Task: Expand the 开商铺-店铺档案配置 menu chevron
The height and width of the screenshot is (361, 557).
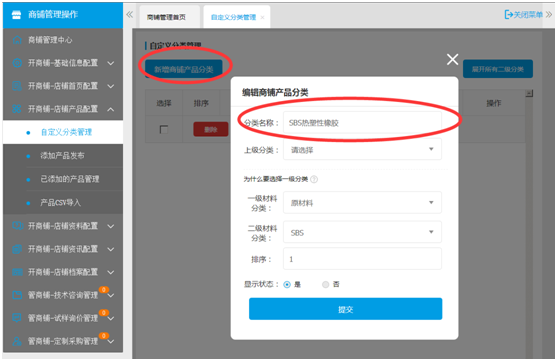Action: pos(111,273)
